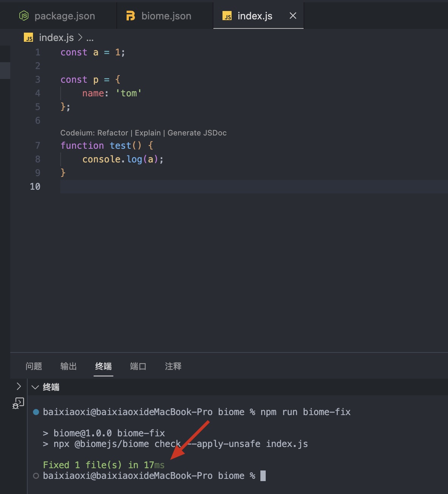Open the 输出 (Output) panel tab
The height and width of the screenshot is (494, 448).
click(69, 366)
